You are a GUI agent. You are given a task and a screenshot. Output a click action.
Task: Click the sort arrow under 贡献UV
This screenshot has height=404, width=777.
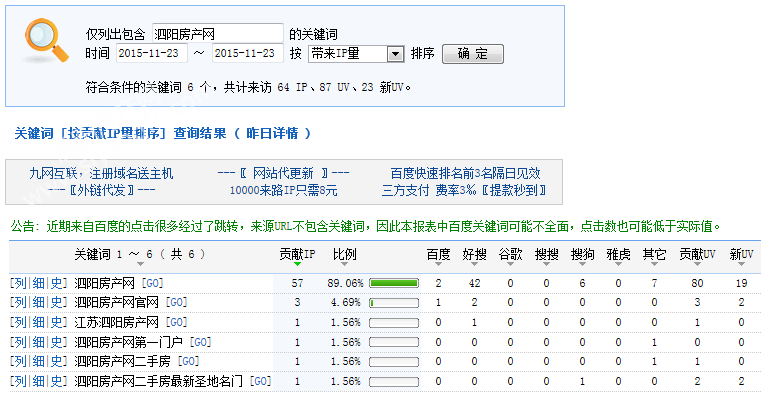point(696,264)
